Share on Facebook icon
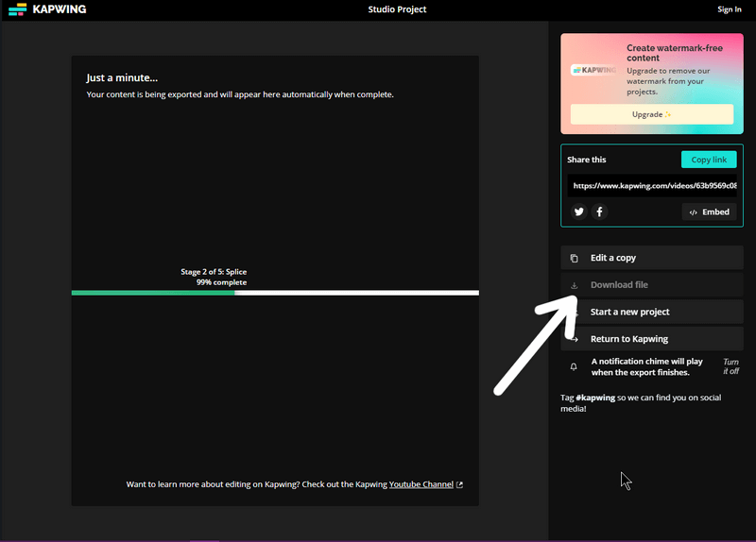Image resolution: width=756 pixels, height=542 pixels. tap(599, 212)
